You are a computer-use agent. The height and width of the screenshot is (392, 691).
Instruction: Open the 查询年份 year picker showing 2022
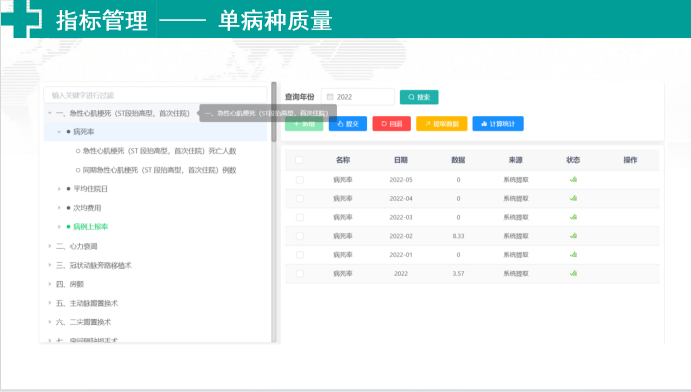click(358, 97)
